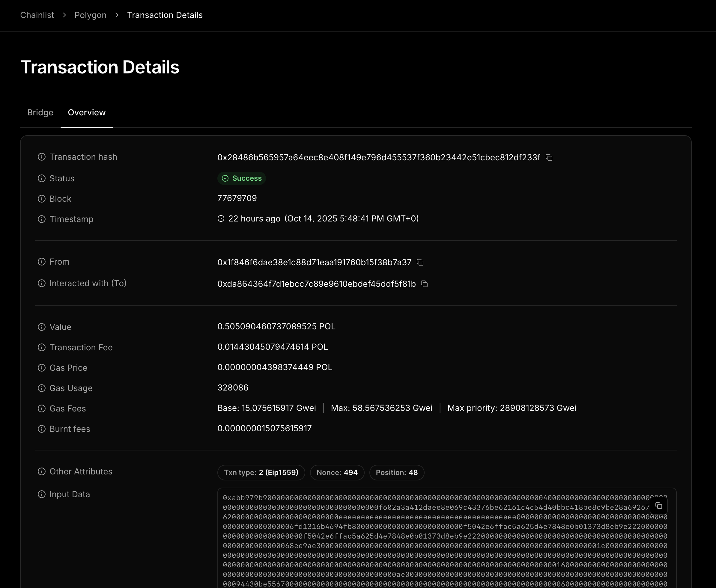The height and width of the screenshot is (588, 716).
Task: Click info icon next to Input Data
Action: 42,494
